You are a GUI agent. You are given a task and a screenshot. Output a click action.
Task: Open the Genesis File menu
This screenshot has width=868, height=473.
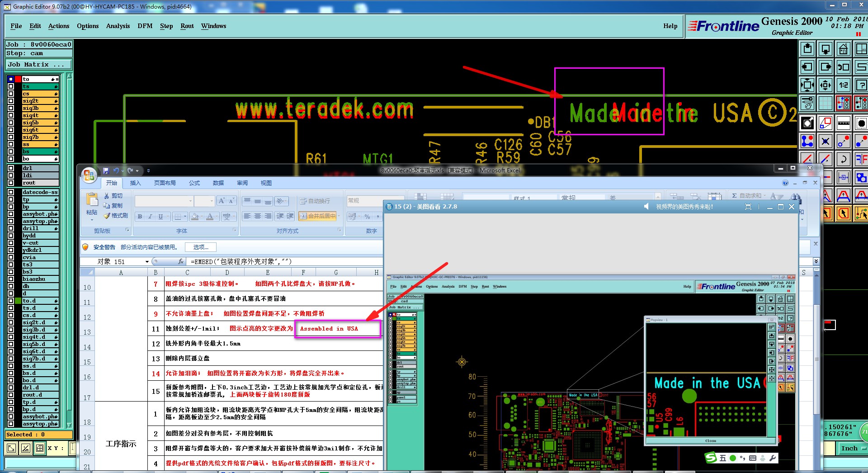coord(16,26)
